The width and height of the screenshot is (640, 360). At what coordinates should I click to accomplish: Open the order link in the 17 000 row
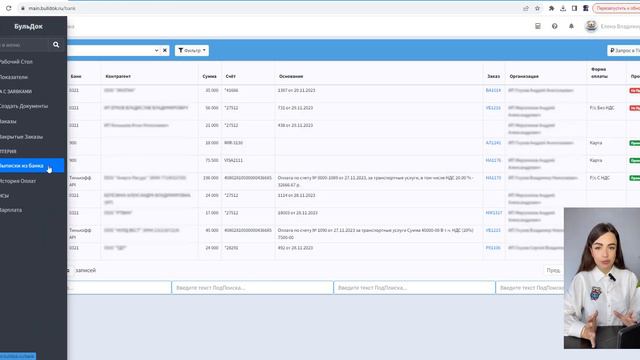[494, 213]
